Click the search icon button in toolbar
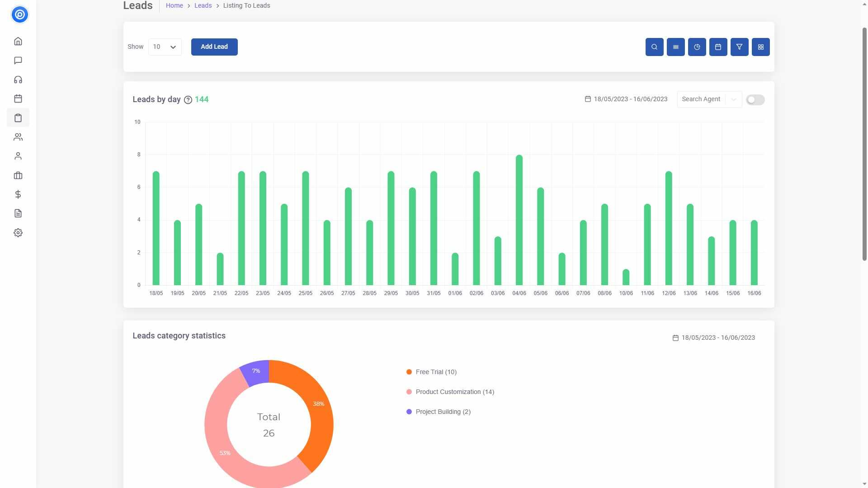 click(x=654, y=47)
